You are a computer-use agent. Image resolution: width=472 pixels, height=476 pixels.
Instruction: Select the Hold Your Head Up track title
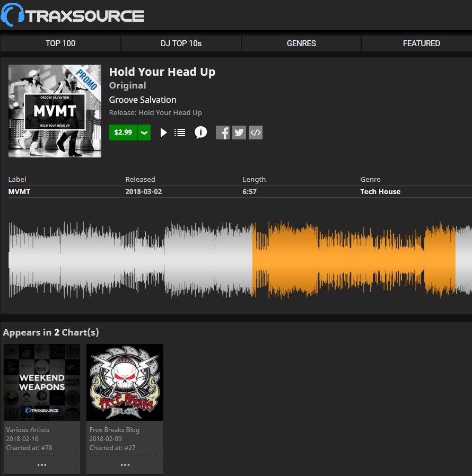point(162,72)
